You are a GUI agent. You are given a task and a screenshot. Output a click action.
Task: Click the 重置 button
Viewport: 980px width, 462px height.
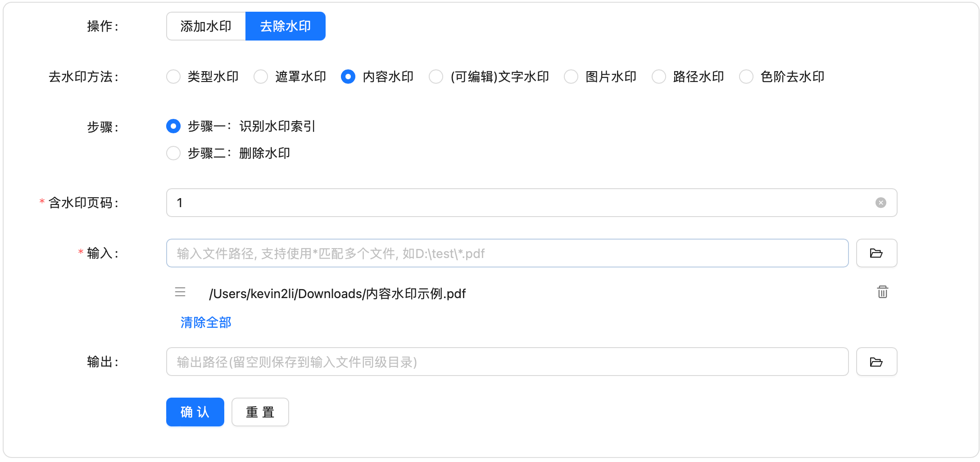[x=260, y=412]
